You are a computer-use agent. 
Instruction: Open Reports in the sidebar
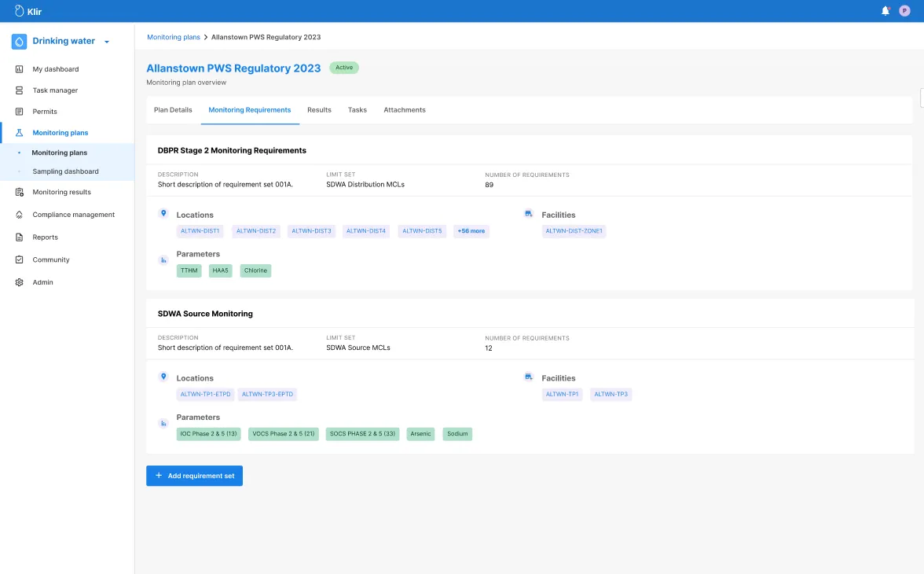pos(45,237)
